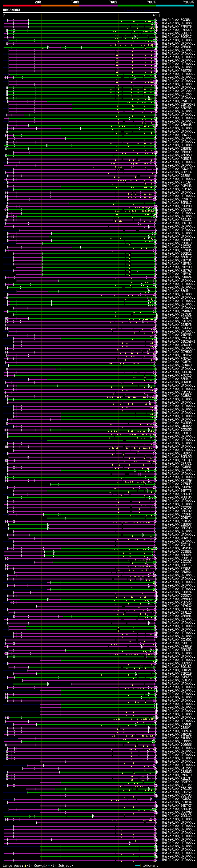The height and width of the screenshot is (868, 197).
Task: Select the UniRef100_C9J145 label
Action: tap(177, 189)
